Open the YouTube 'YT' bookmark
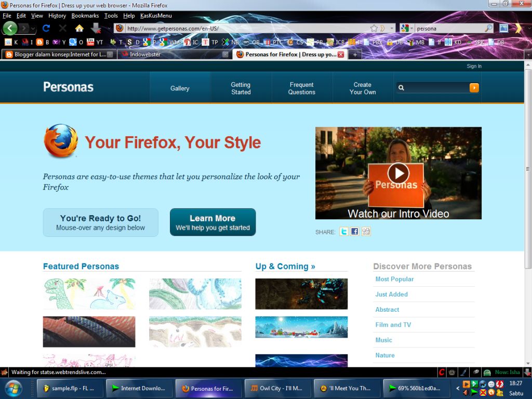 pyautogui.click(x=95, y=42)
